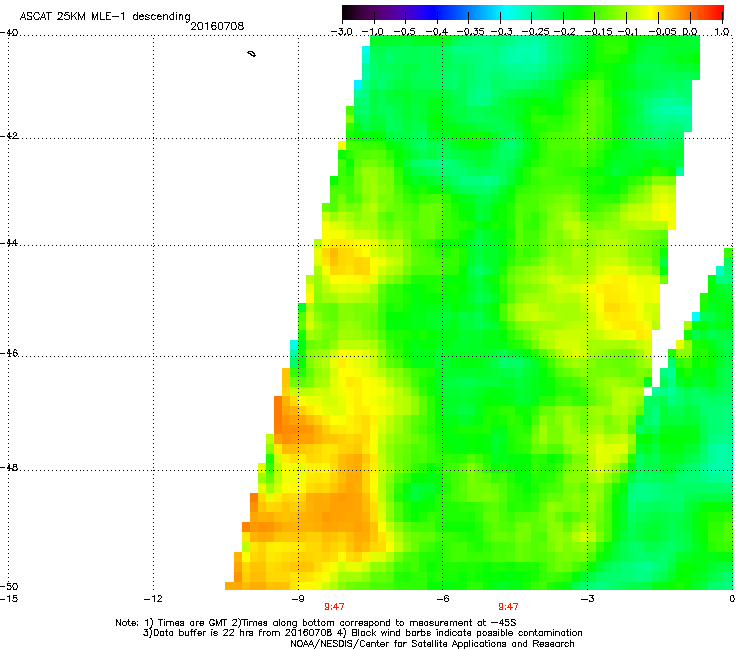This screenshot has width=740, height=650.
Task: Pick the cyan section of the color bar
Action: click(x=505, y=12)
